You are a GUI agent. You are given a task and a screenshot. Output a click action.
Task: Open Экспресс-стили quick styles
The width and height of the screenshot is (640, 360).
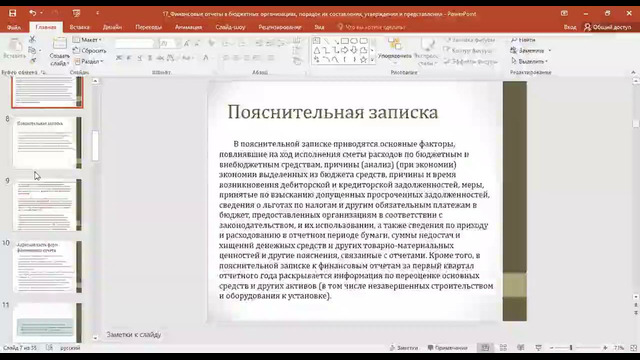[427, 52]
